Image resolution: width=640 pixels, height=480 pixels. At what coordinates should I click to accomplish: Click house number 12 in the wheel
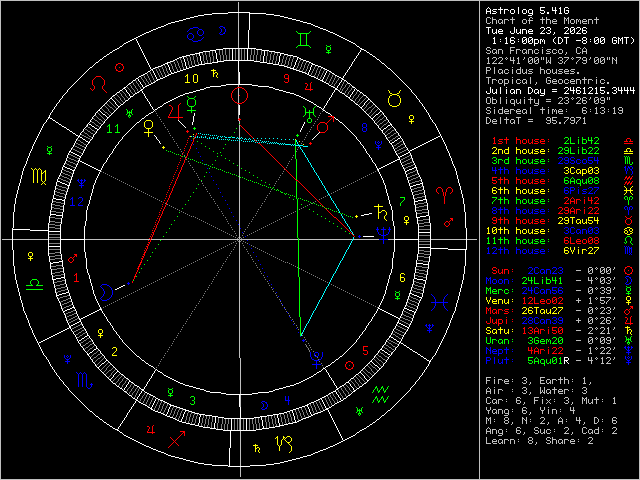pos(76,201)
